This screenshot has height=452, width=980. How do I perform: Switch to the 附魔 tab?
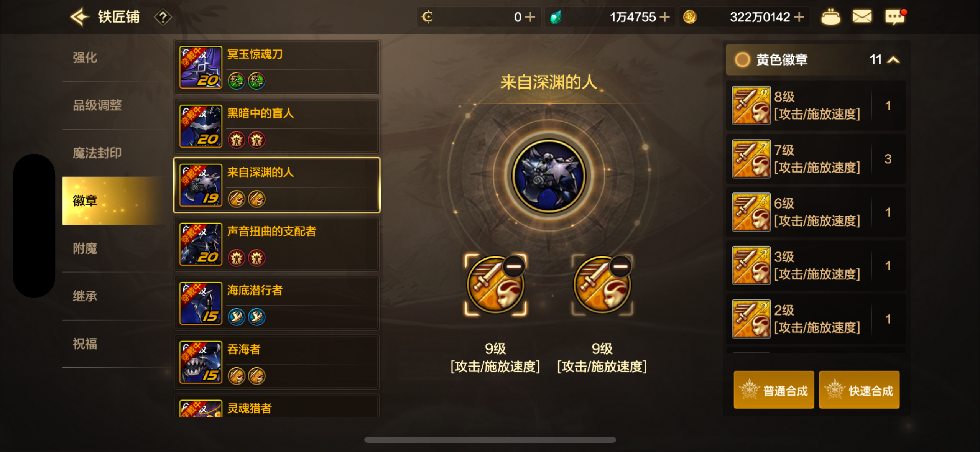tap(85, 248)
